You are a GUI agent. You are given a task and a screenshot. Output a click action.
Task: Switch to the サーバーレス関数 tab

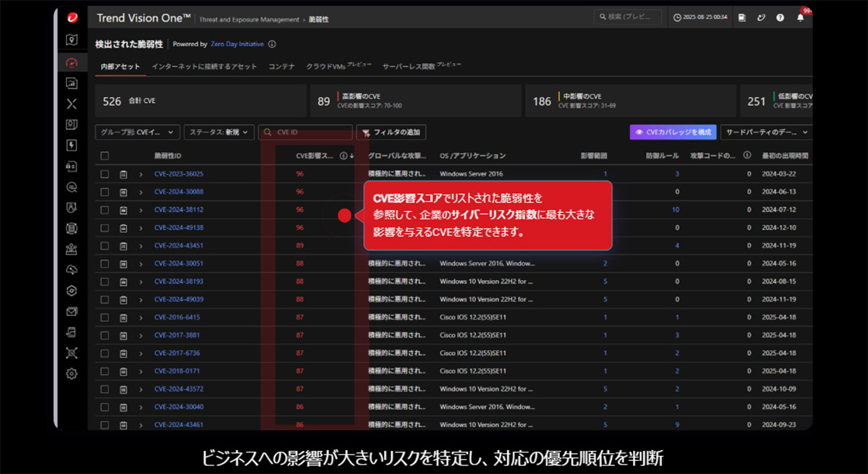click(x=421, y=66)
